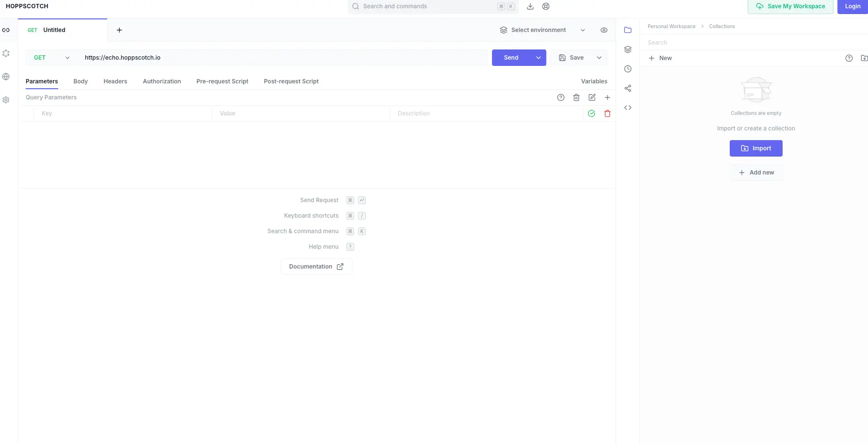The height and width of the screenshot is (445, 868).
Task: Expand the GET method dropdown
Action: (51, 58)
